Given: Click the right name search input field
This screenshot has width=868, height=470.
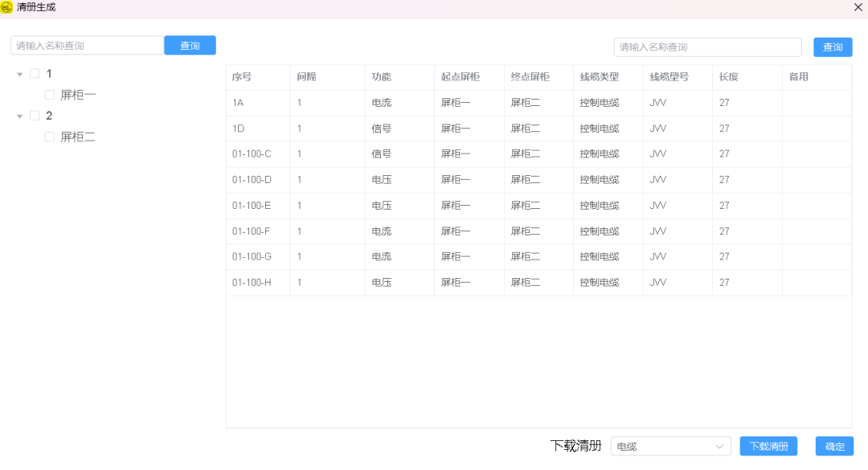Looking at the screenshot, I should click(707, 47).
